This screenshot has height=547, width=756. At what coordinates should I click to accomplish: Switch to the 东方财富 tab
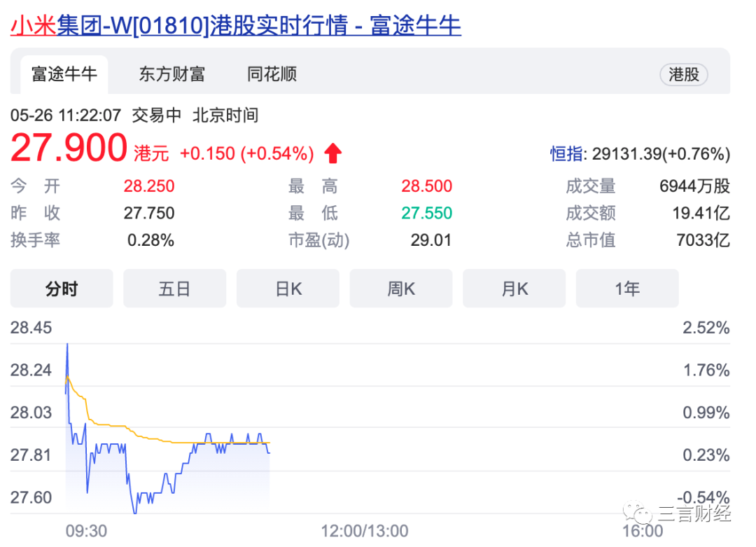(x=172, y=74)
